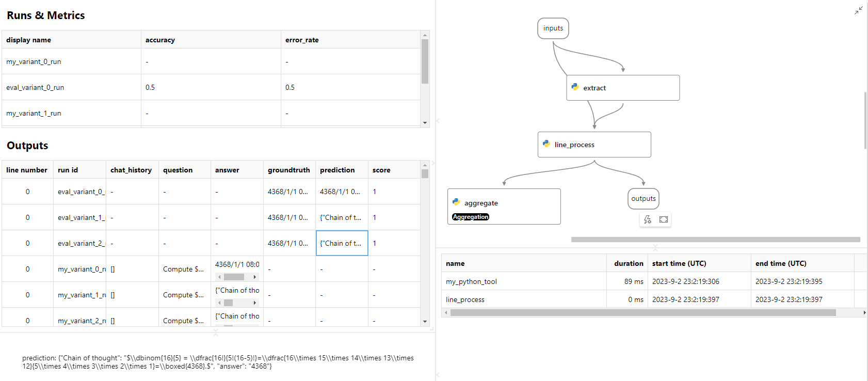Click the score column header in Outputs
The width and height of the screenshot is (868, 381).
[x=381, y=170]
